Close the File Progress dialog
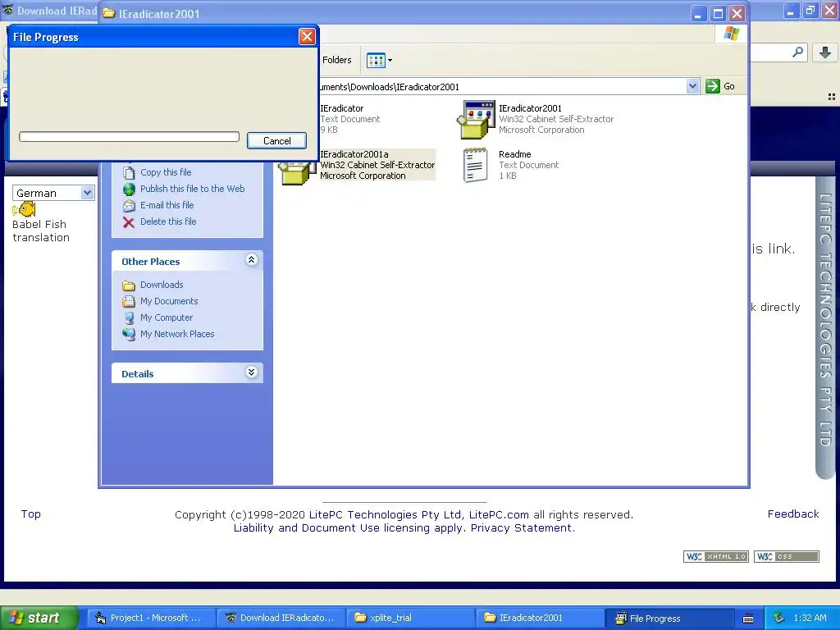 click(x=307, y=37)
